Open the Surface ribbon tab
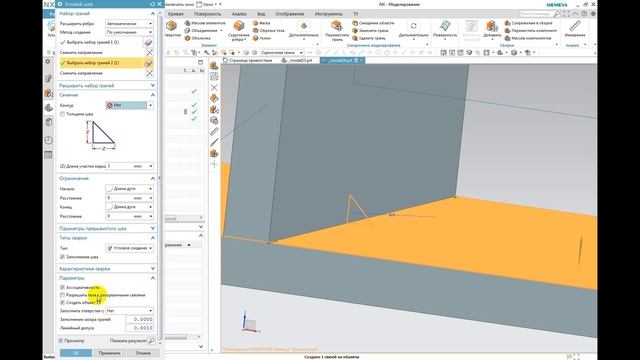The height and width of the screenshot is (360, 640). 207,14
